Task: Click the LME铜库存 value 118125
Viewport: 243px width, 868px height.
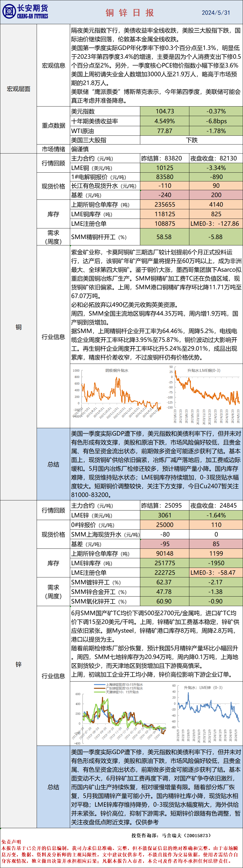Action: pyautogui.click(x=164, y=214)
